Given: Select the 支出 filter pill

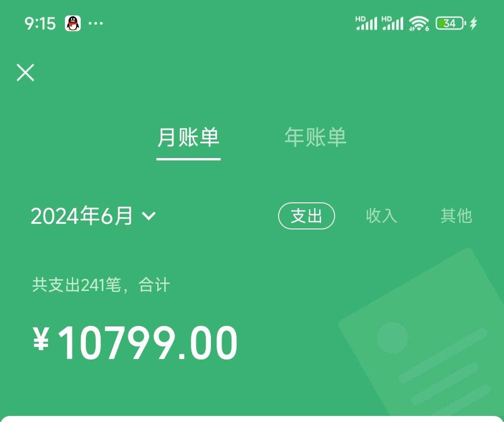Looking at the screenshot, I should click(x=306, y=216).
